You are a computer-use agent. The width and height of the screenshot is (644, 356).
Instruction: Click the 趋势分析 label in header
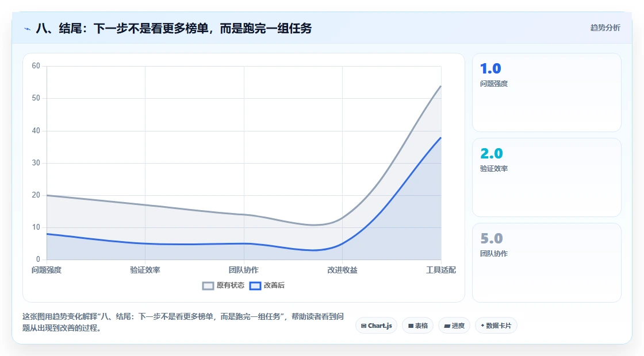[605, 28]
